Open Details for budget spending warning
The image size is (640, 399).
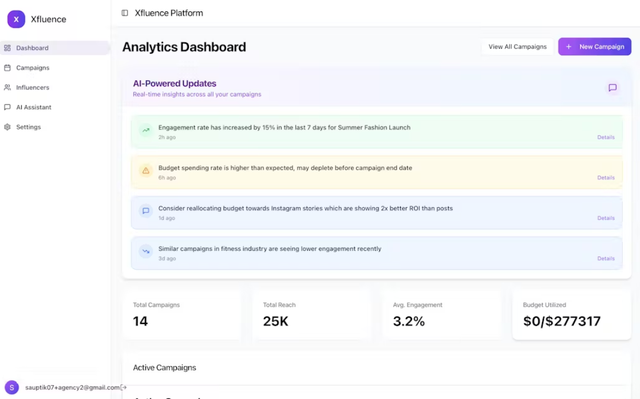(x=606, y=178)
